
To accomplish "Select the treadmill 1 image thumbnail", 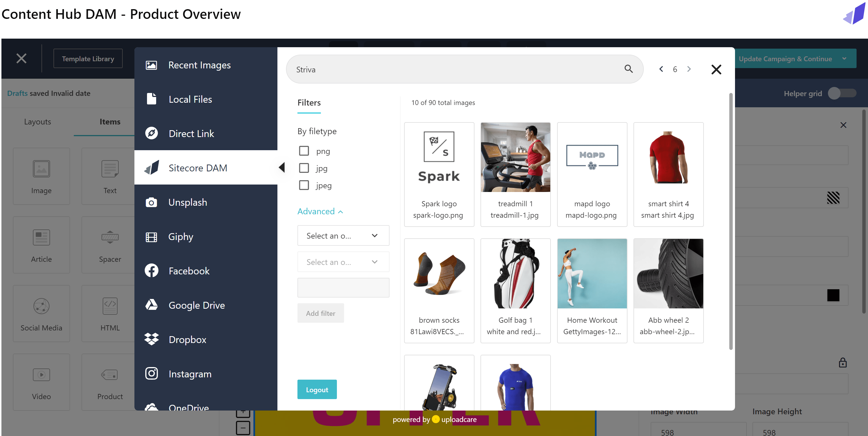I will [515, 158].
